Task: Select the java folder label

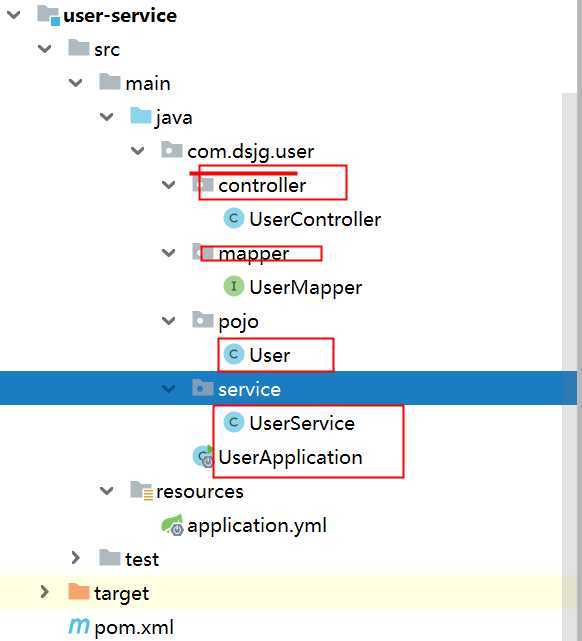Action: click(x=174, y=118)
